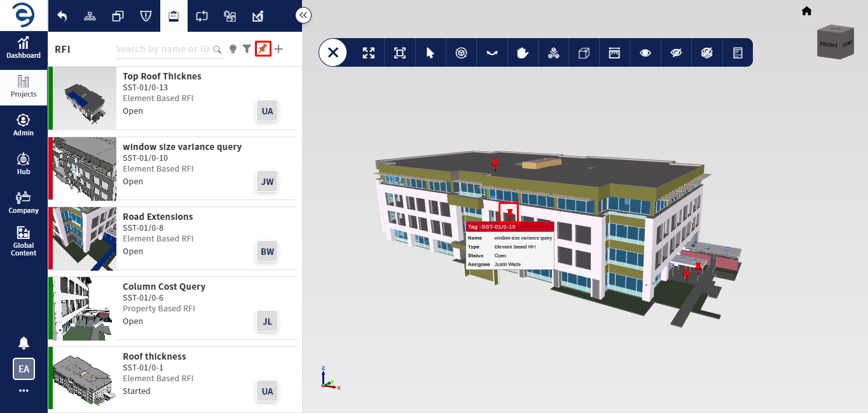
Task: Click the crossed-eye hide icon
Action: coord(676,53)
